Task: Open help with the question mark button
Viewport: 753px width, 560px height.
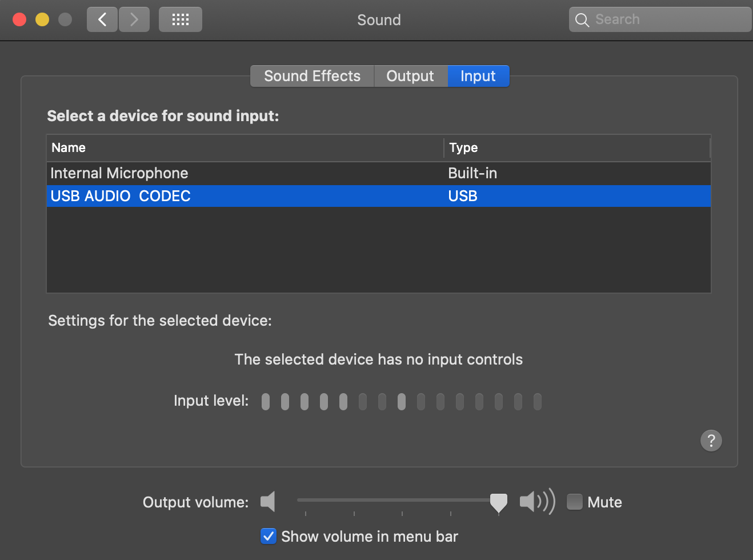Action: [711, 441]
